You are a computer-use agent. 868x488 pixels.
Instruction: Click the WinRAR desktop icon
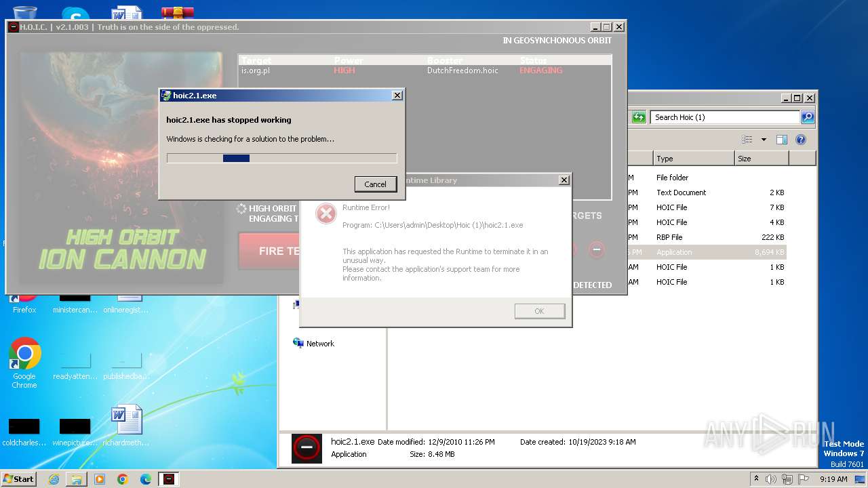click(x=178, y=12)
